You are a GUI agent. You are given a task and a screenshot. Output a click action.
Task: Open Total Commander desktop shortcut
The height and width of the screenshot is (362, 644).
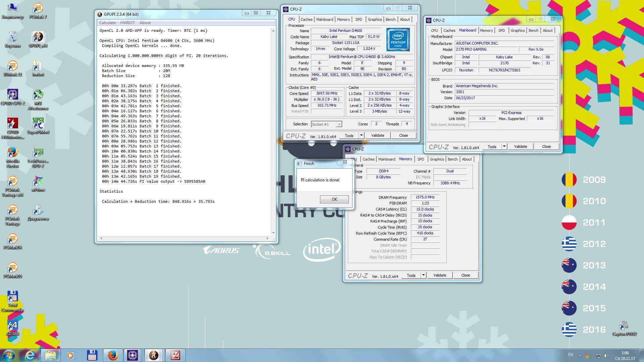[x=12, y=301]
